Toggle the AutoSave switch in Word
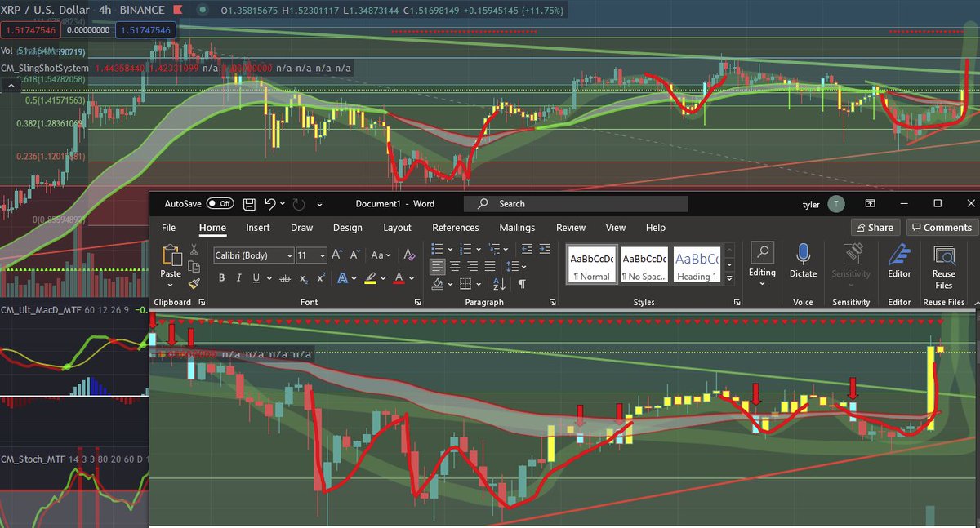 [220, 203]
